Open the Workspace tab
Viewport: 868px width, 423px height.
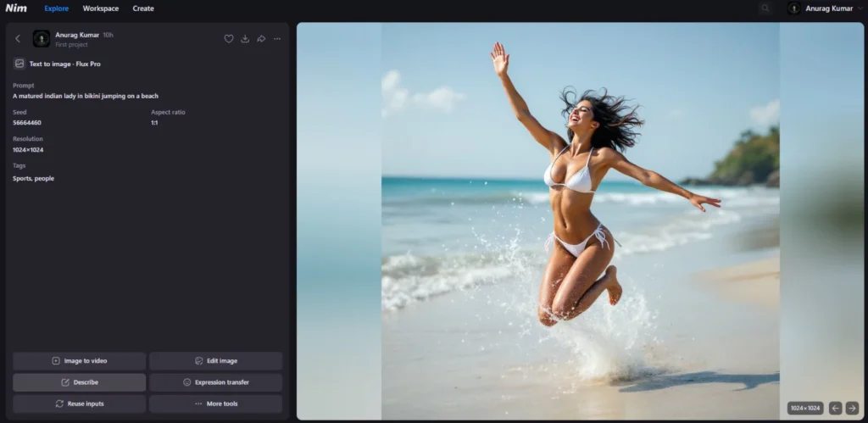[101, 8]
